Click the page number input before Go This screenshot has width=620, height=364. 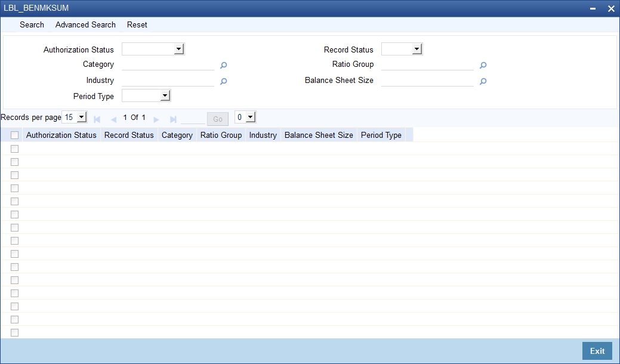(193, 119)
